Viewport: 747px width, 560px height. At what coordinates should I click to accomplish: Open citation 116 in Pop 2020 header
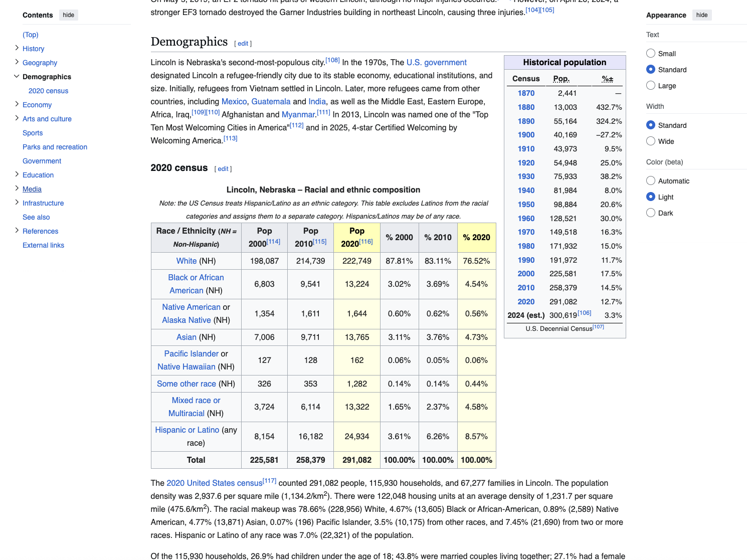pos(366,241)
